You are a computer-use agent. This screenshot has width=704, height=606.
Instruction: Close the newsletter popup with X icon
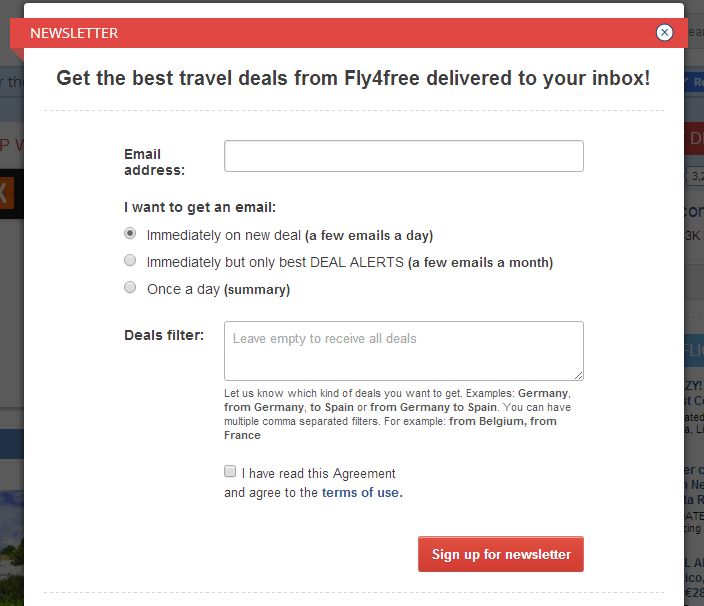click(665, 32)
